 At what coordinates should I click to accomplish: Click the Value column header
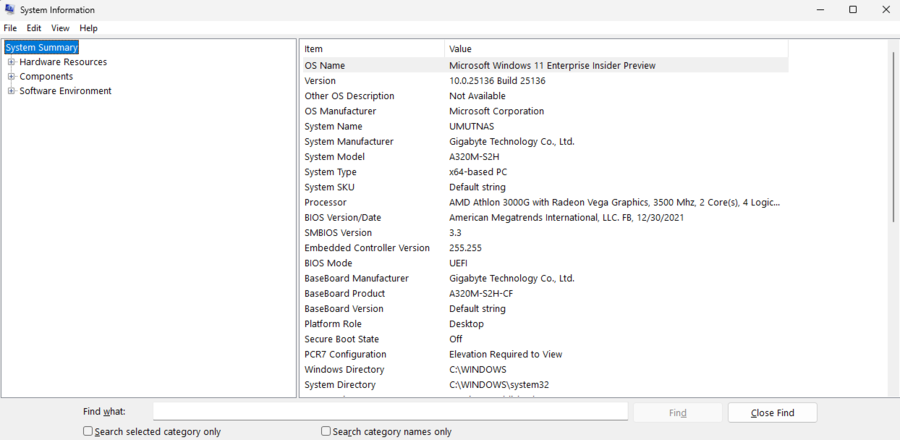pos(615,49)
